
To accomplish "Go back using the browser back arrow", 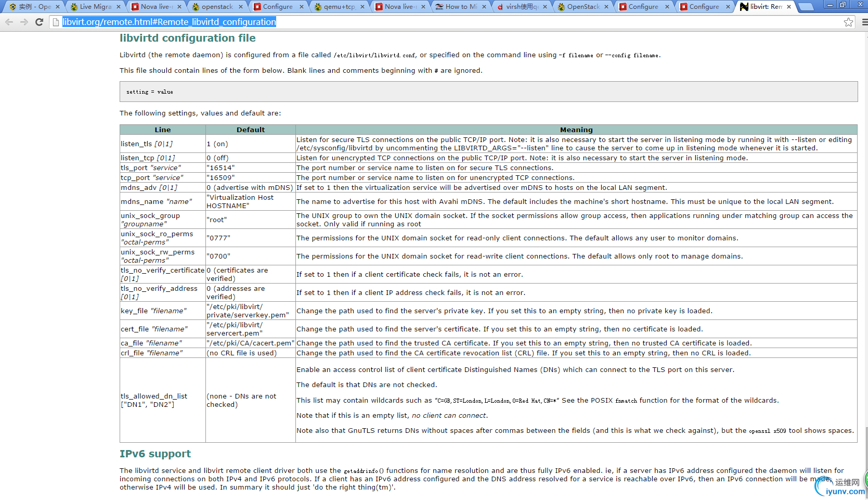I will (x=9, y=22).
